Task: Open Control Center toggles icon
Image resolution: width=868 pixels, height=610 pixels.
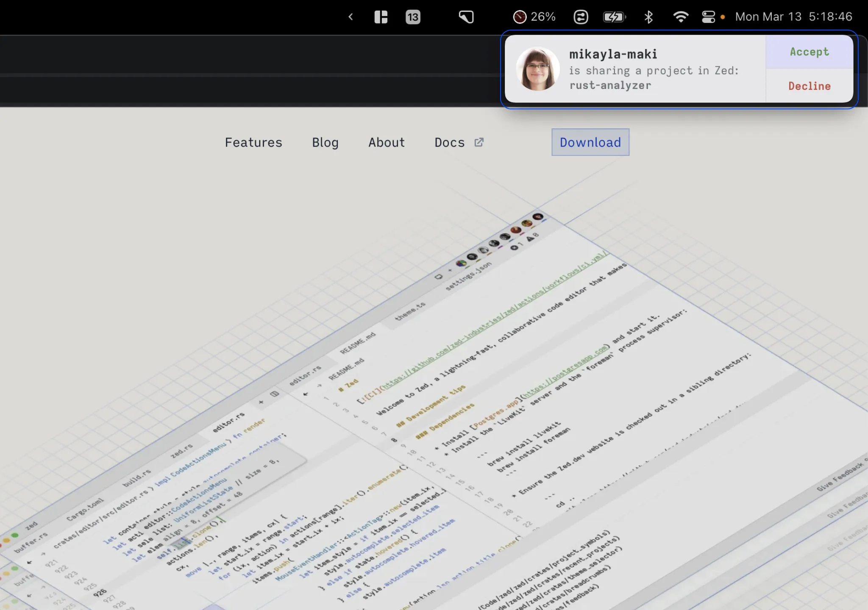Action: point(708,17)
